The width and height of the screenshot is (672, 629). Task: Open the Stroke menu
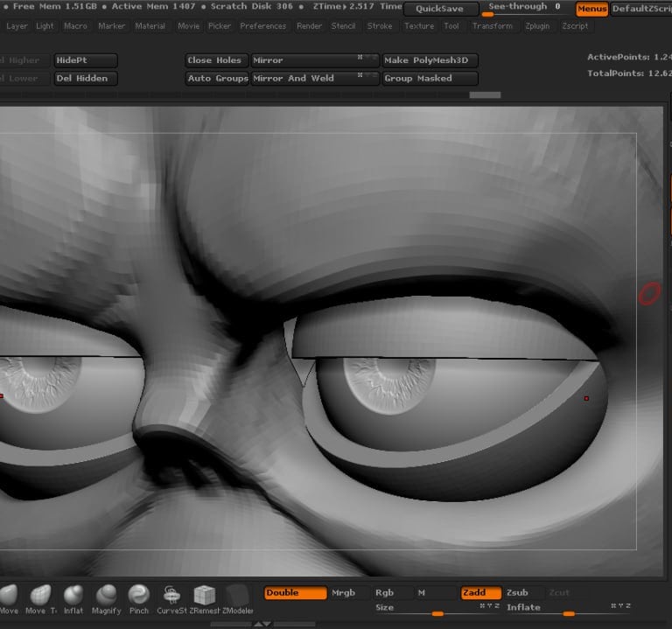pyautogui.click(x=380, y=26)
